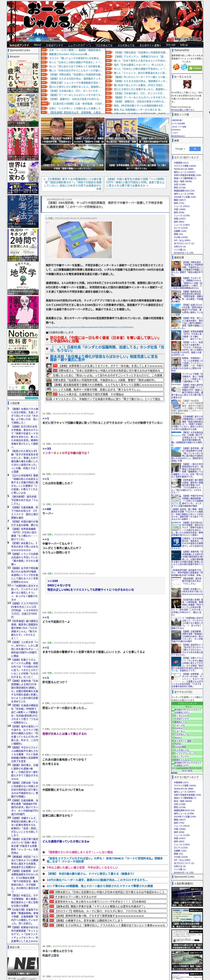This screenshot has width=210, height=980.
Task: Follow the >>68 reply anchor
Action: (x=46, y=509)
